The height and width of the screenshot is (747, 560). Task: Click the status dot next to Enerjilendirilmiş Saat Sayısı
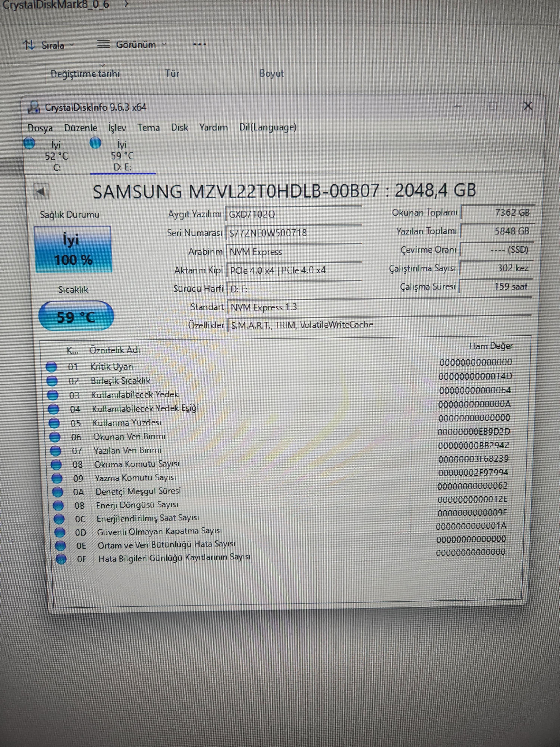(59, 519)
